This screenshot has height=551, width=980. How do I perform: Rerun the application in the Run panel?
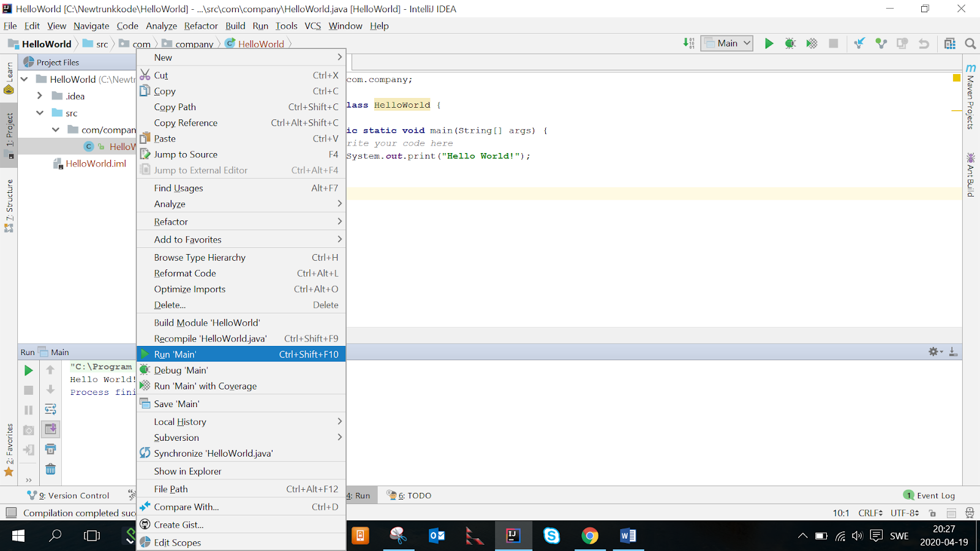pyautogui.click(x=28, y=370)
